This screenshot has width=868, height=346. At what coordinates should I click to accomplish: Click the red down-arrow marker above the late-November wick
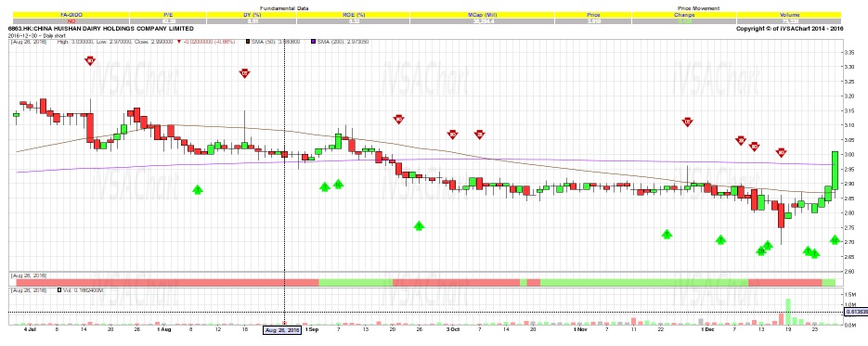click(x=688, y=122)
